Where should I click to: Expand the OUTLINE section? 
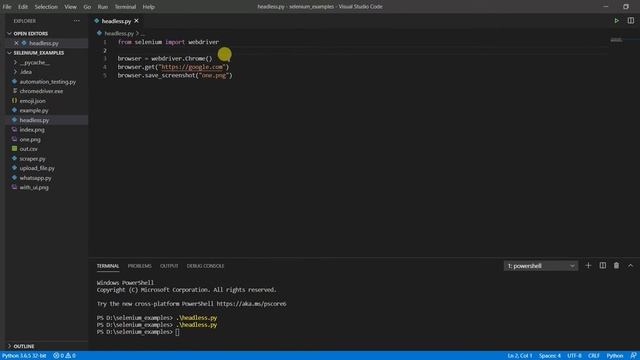(24, 346)
